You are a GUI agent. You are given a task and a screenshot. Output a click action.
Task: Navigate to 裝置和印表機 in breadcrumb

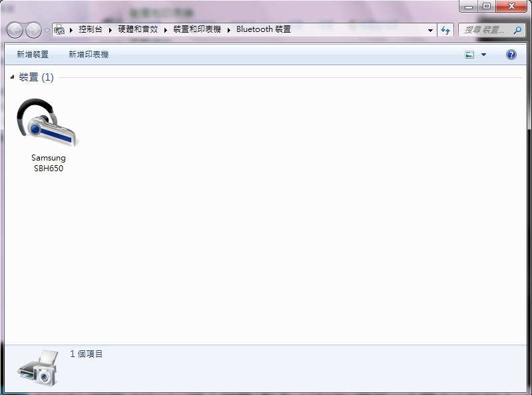coord(197,29)
